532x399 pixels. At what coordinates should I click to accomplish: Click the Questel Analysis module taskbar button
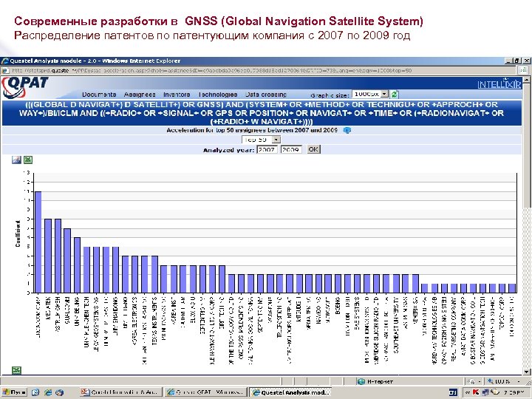coord(290,392)
